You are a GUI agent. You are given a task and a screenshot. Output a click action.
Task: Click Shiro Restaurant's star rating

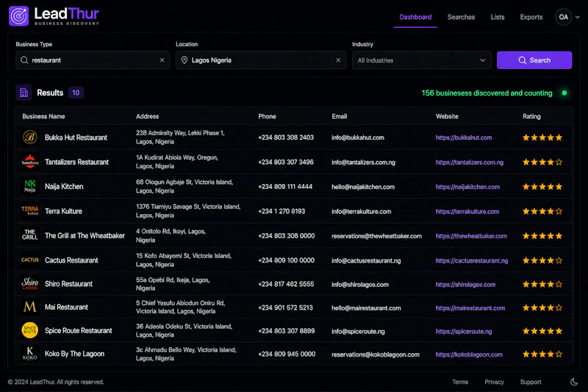(542, 285)
